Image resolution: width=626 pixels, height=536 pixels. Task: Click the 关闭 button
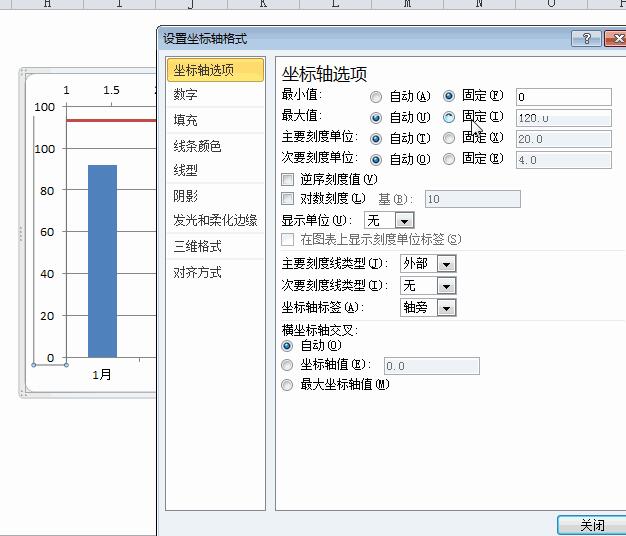pyautogui.click(x=591, y=525)
